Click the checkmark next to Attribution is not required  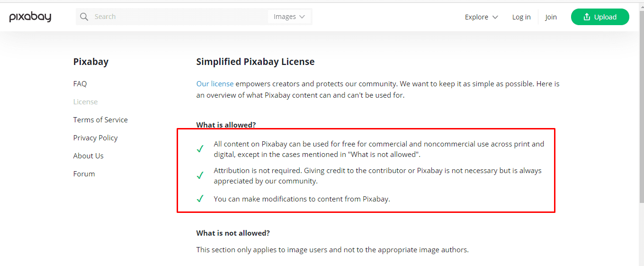[200, 175]
